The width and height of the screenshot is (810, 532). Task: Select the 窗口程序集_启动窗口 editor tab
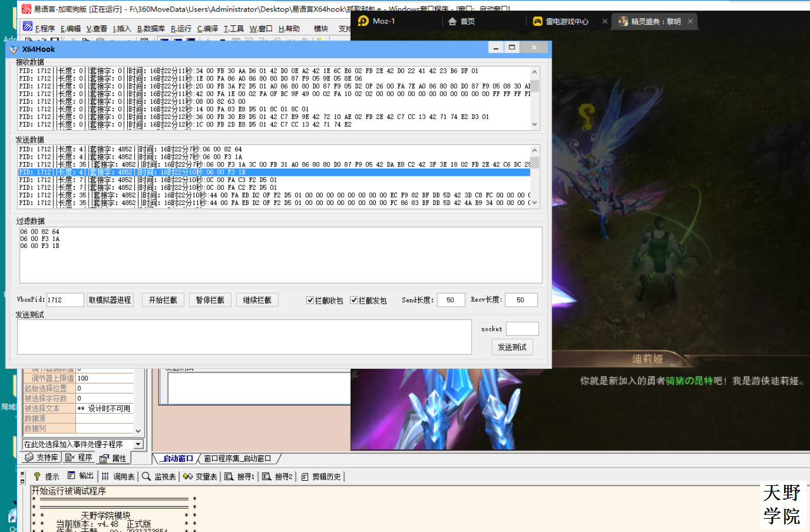point(237,458)
